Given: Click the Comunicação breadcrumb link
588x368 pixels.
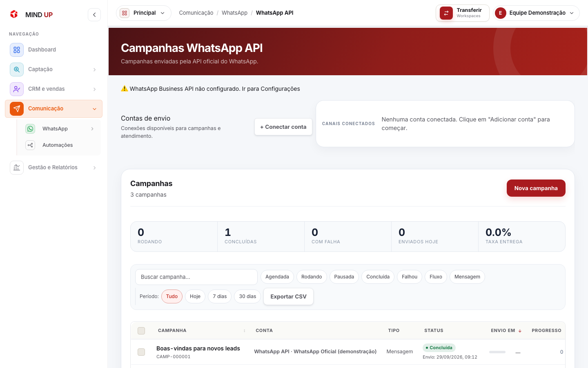Looking at the screenshot, I should click(196, 13).
